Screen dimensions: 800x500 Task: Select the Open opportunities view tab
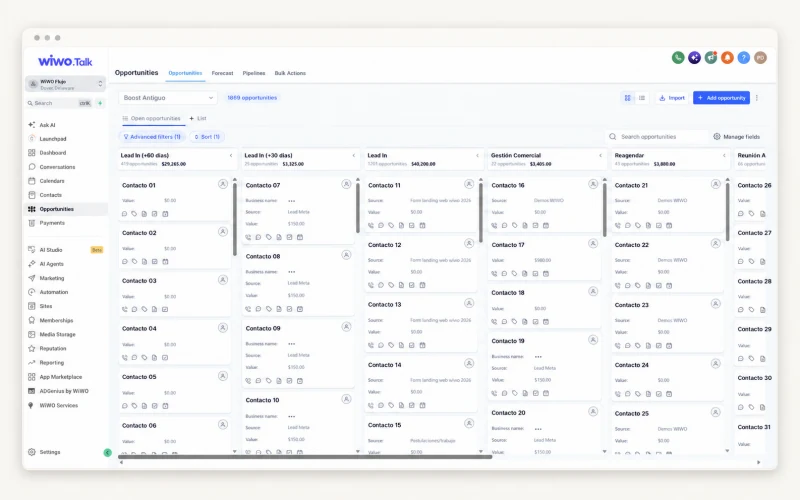(152, 118)
